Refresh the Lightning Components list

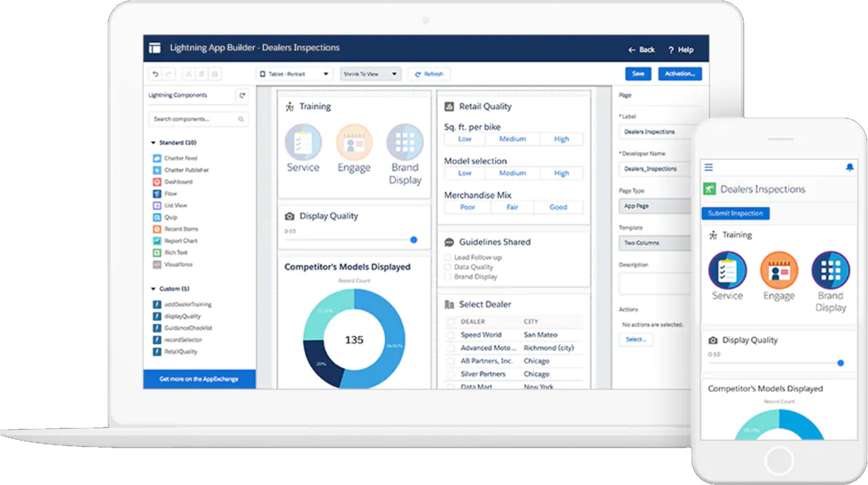coord(242,96)
